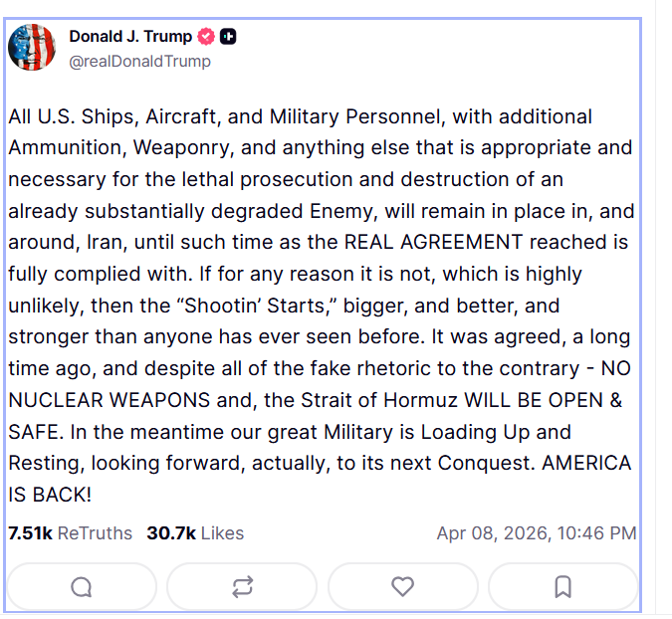
Task: Click the Apr 08, 2026 timestamp
Action: (536, 533)
